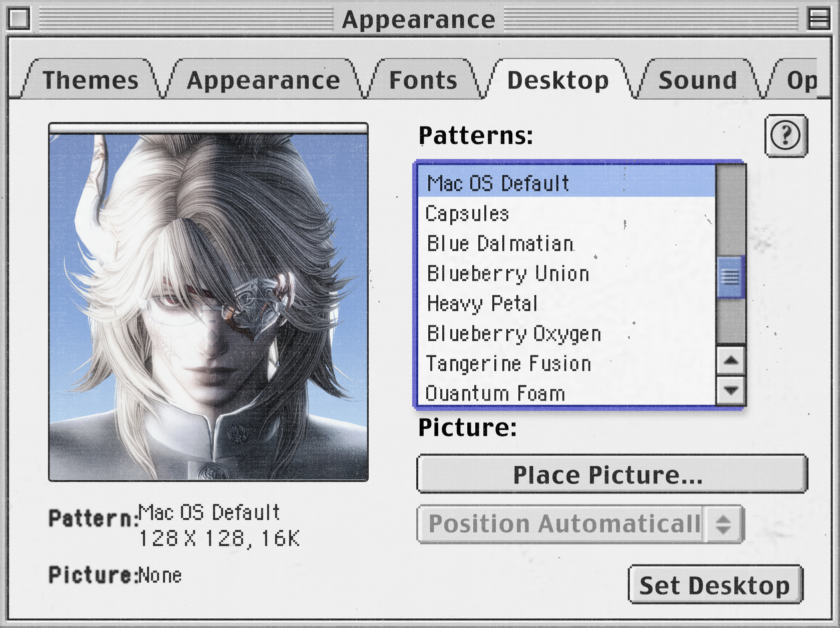Click the Set Desktop button
Viewport: 840px width, 628px height.
pyautogui.click(x=715, y=584)
